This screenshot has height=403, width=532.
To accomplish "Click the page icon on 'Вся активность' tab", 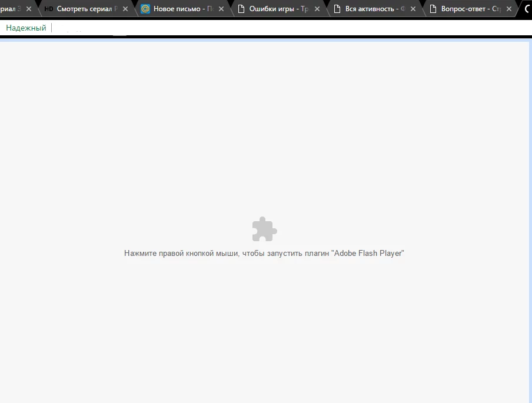I will [x=337, y=9].
